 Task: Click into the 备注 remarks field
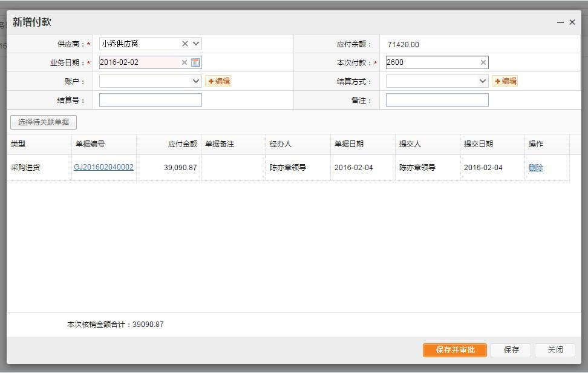coord(437,101)
